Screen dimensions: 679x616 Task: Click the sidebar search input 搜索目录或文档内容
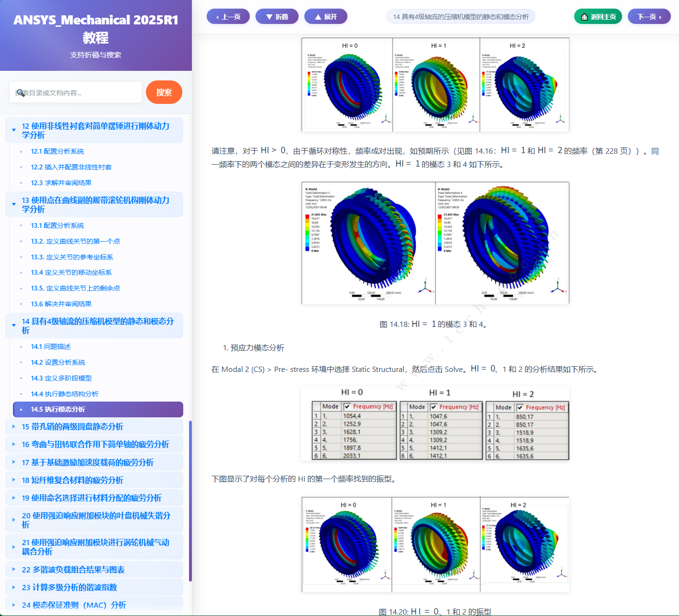coord(75,92)
